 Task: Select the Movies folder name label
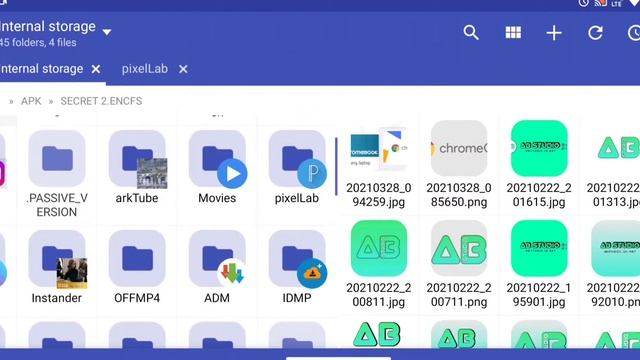pos(217,198)
